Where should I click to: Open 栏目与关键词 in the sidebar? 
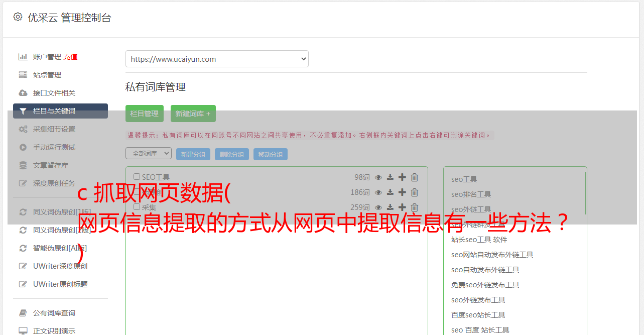[x=60, y=111]
